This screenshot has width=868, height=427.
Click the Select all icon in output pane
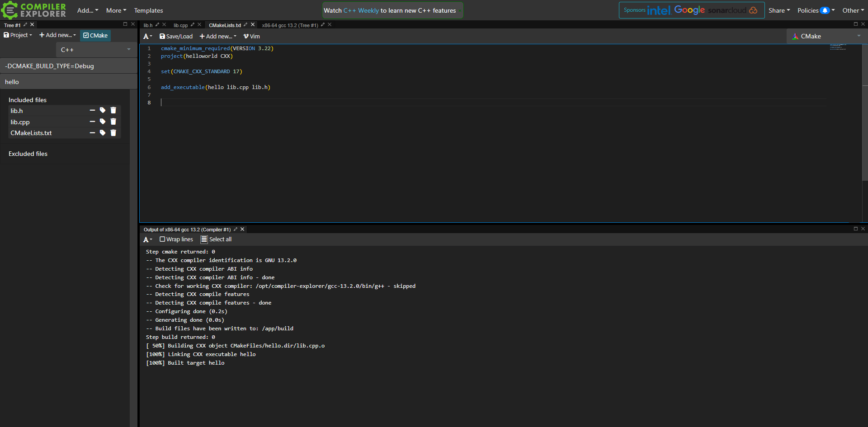(x=204, y=239)
